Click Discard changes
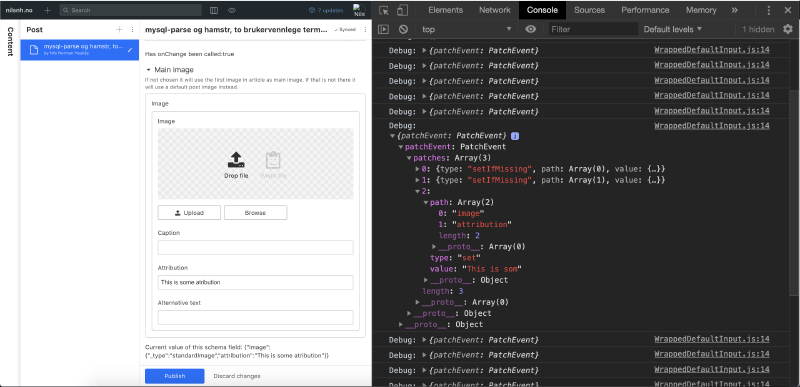 237,376
